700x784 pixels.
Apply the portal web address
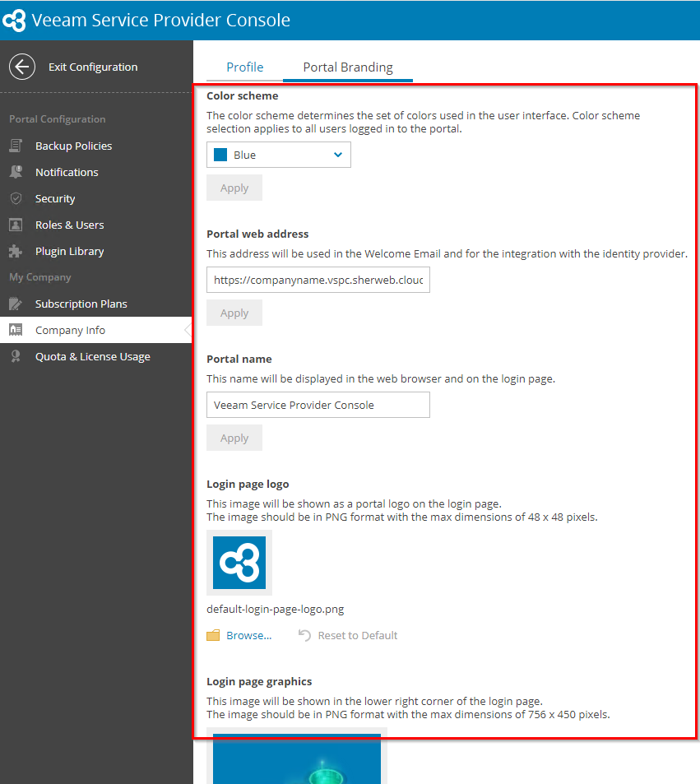pyautogui.click(x=234, y=313)
